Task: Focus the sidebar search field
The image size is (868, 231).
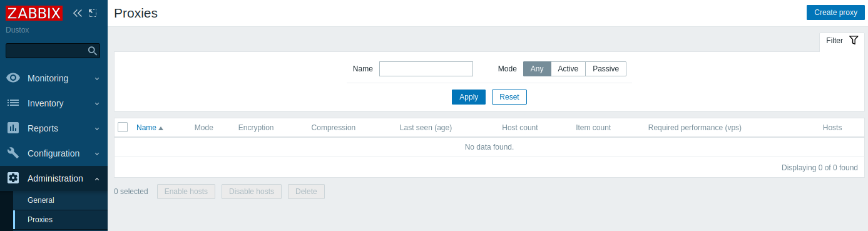Action: (x=53, y=51)
